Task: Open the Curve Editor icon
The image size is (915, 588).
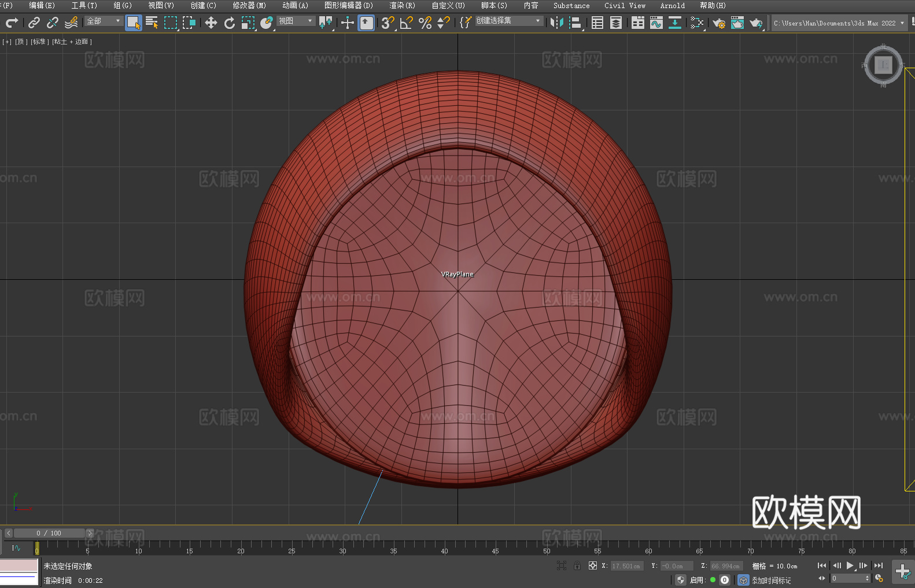Action: (x=656, y=23)
